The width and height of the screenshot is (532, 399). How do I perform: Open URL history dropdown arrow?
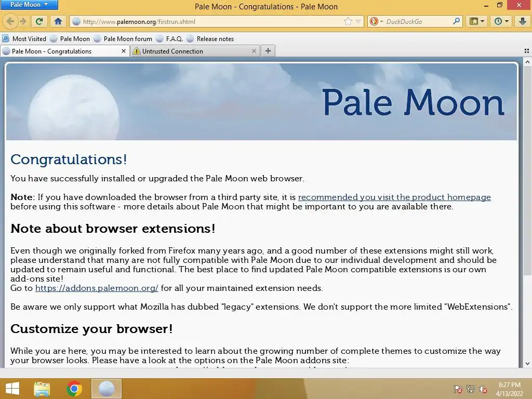tap(358, 22)
